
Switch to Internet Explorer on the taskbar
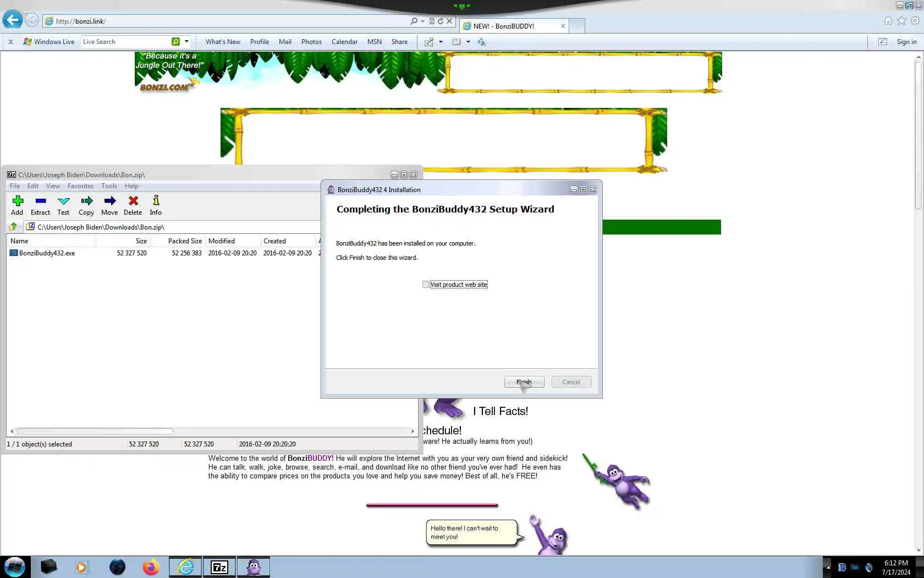(185, 566)
